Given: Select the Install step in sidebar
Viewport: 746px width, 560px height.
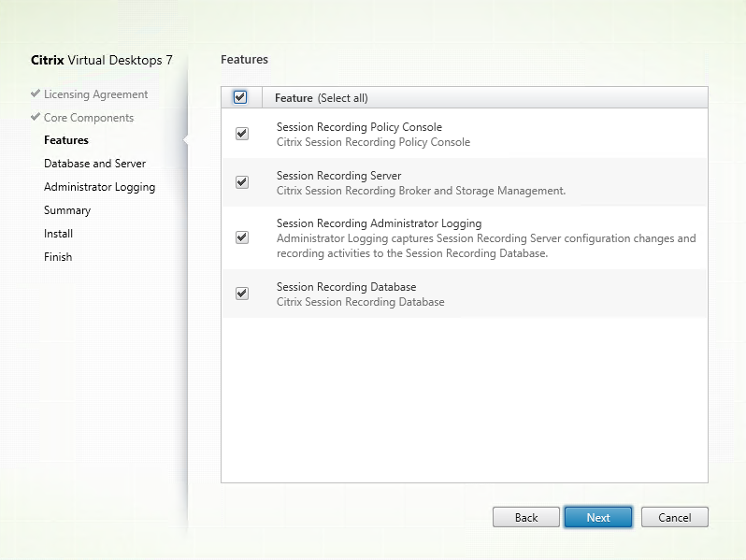Looking at the screenshot, I should coord(58,234).
